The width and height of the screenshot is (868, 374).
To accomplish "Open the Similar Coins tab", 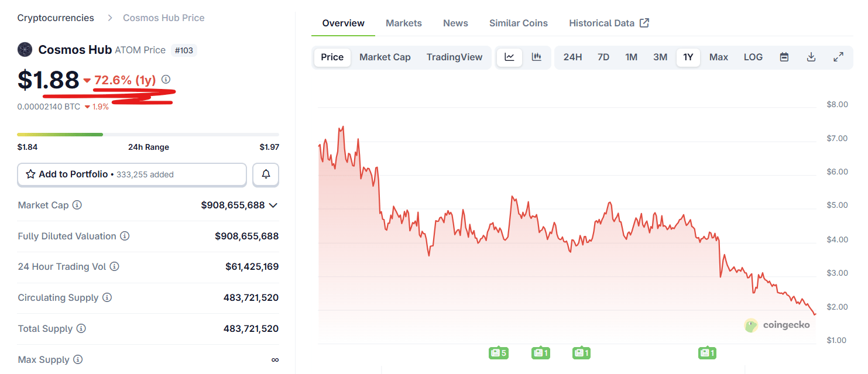I will [519, 23].
